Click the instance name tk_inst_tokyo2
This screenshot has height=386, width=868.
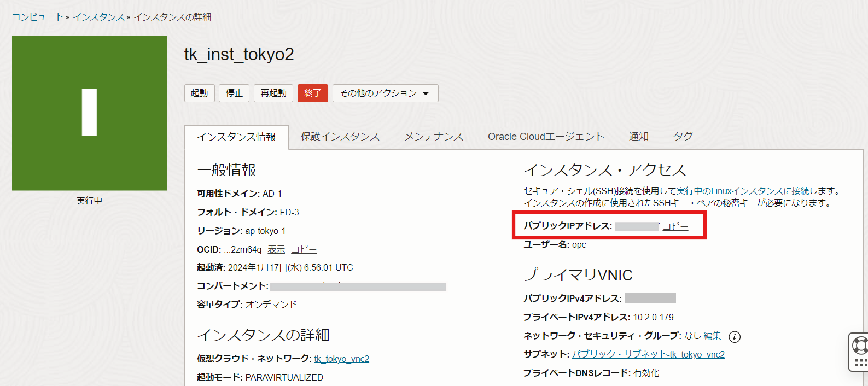tap(239, 54)
